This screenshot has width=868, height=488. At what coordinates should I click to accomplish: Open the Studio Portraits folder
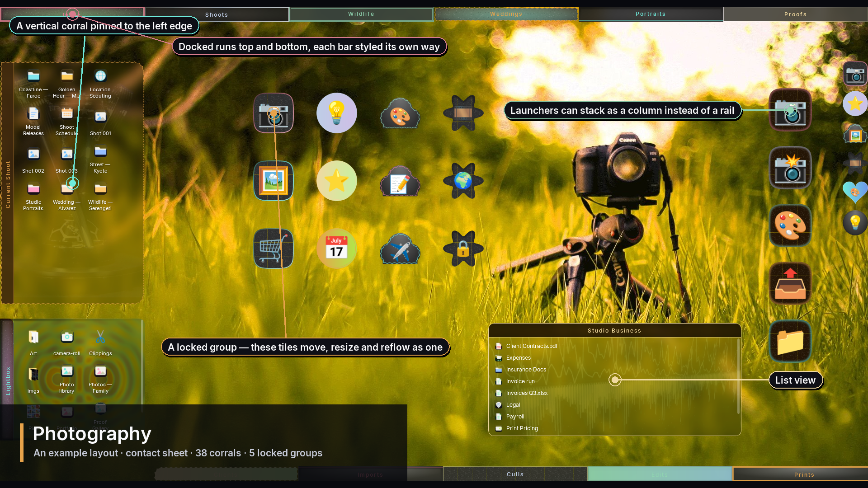click(33, 196)
